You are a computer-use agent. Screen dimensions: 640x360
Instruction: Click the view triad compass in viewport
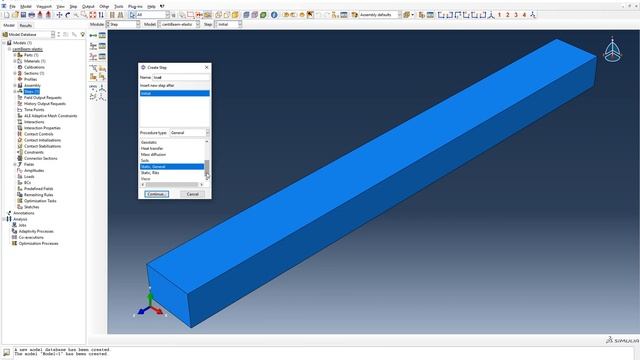(x=612, y=51)
